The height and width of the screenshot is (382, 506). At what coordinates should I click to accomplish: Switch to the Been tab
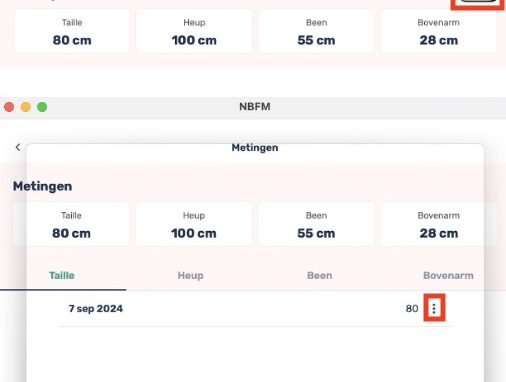[x=319, y=276]
